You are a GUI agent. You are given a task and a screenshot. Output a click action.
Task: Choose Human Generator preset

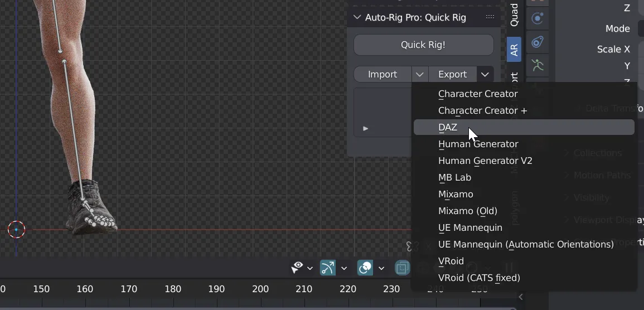[524, 144]
